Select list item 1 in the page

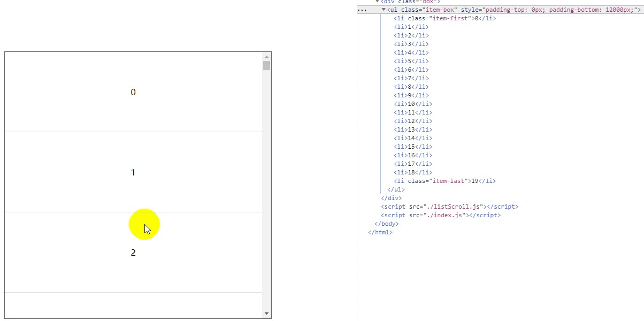[x=133, y=172]
